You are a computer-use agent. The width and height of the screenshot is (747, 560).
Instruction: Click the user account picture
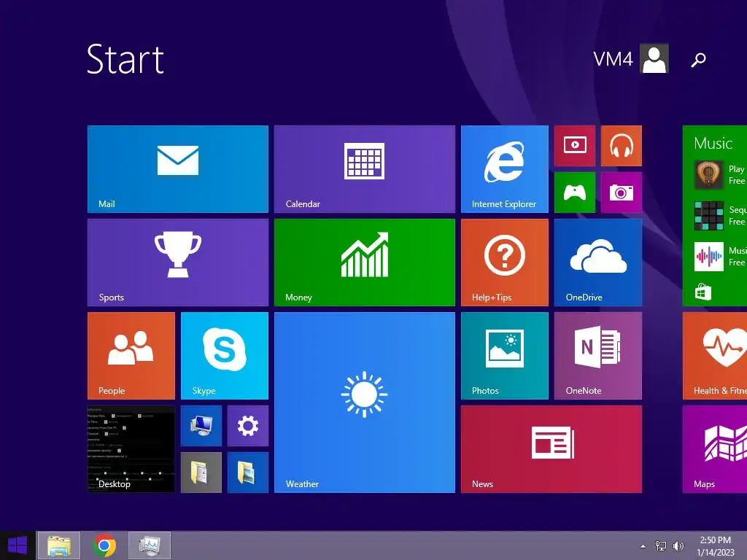click(x=654, y=59)
